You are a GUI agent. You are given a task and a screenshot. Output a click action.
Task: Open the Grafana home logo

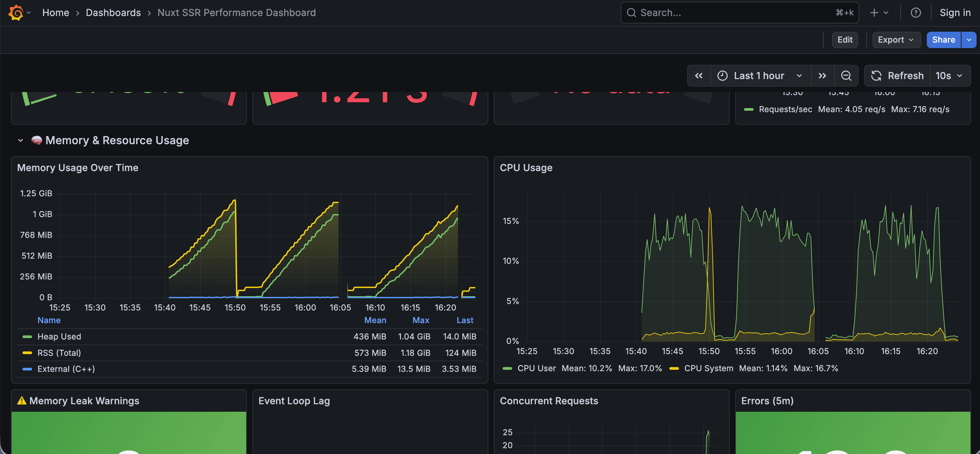(16, 13)
